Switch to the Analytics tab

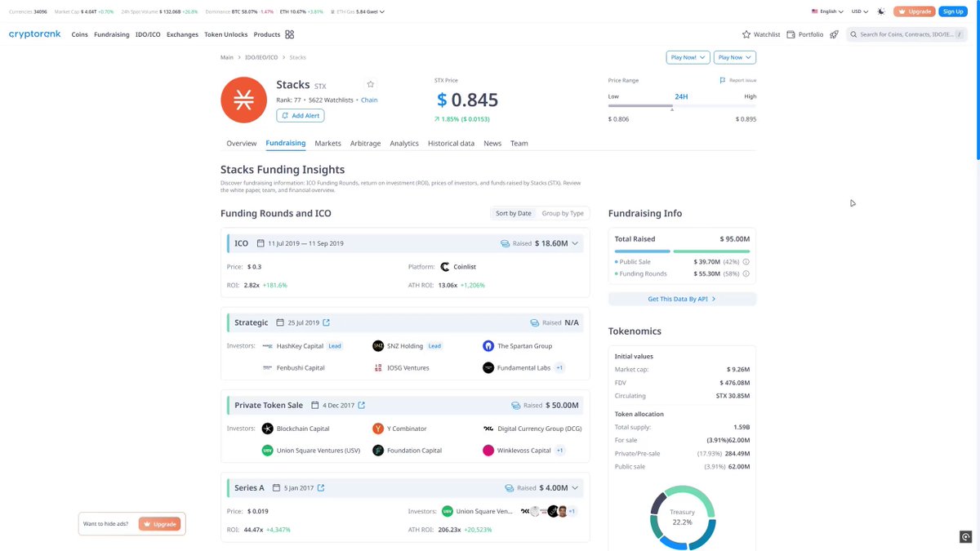[404, 143]
